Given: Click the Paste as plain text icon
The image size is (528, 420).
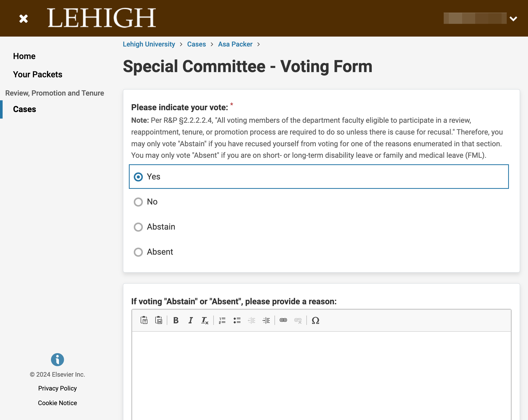Looking at the screenshot, I should (x=144, y=320).
